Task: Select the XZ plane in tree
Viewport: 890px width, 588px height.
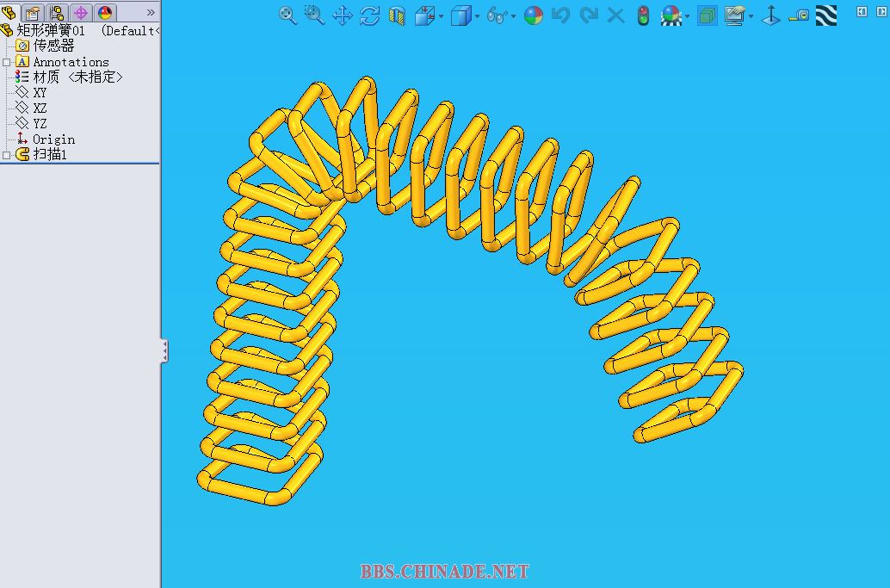Action: 40,108
